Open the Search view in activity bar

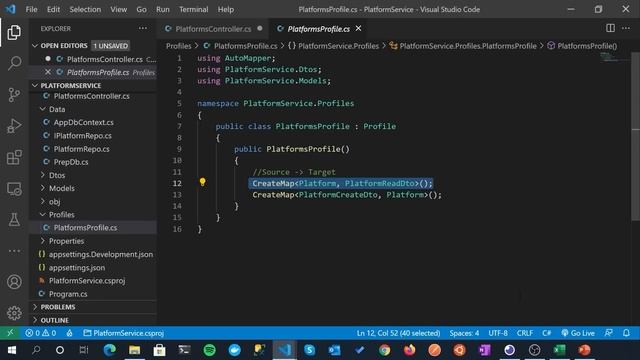tap(14, 63)
